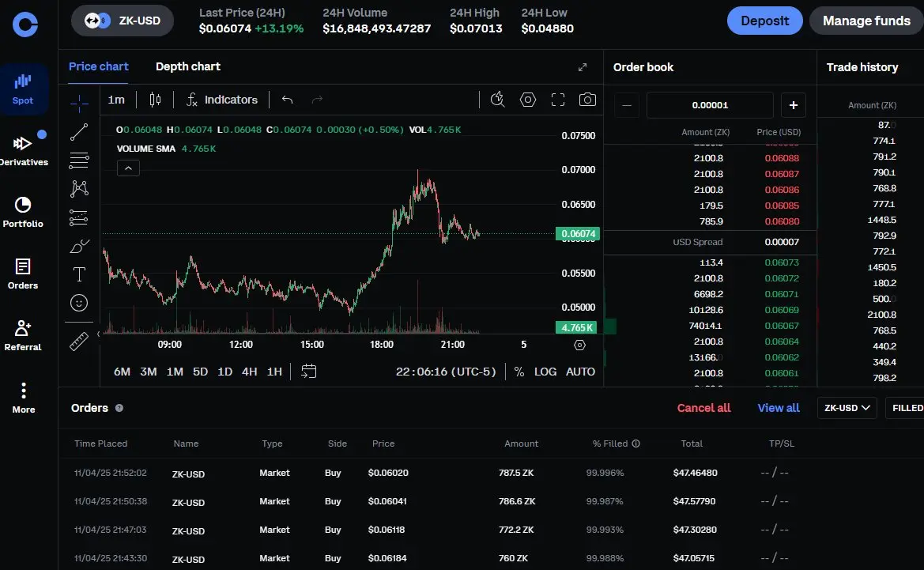Screen dimensions: 924x570
Task: Set chart range to 1M
Action: (x=175, y=372)
